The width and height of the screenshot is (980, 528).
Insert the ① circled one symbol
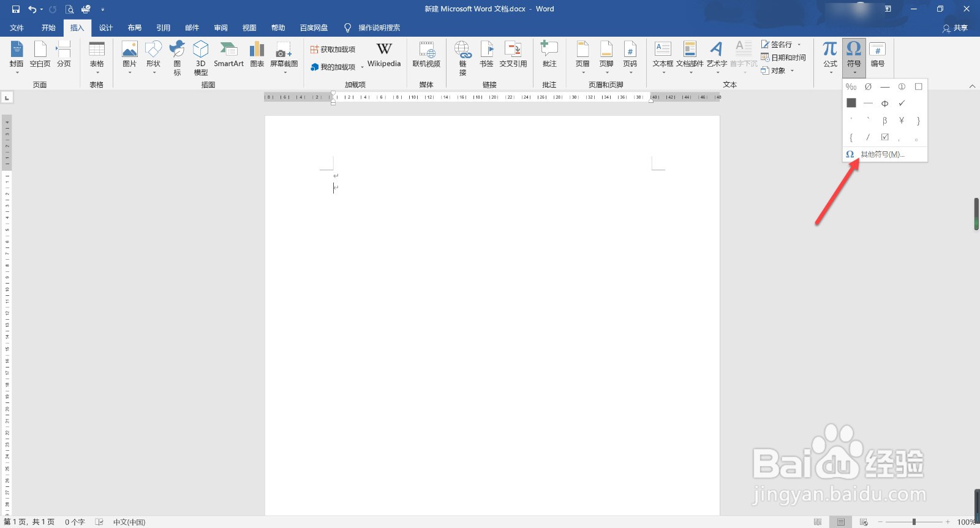[902, 87]
